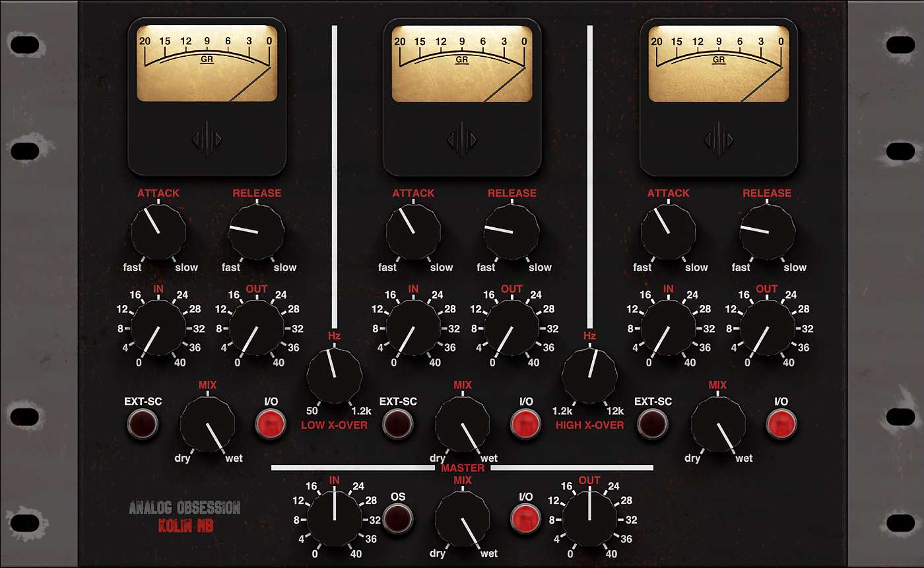Click the mid band RELEASE knob
Viewport: 924px width, 568px height.
point(511,231)
